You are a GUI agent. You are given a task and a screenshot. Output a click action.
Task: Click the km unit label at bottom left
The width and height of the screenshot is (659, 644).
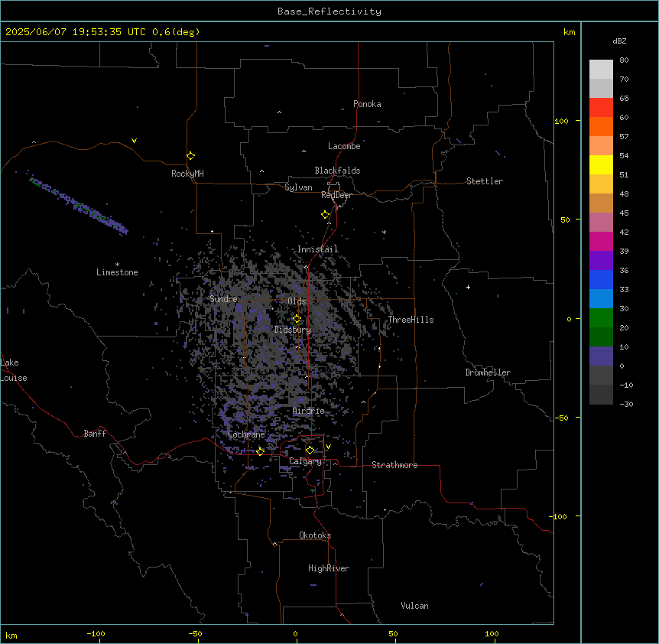11,635
